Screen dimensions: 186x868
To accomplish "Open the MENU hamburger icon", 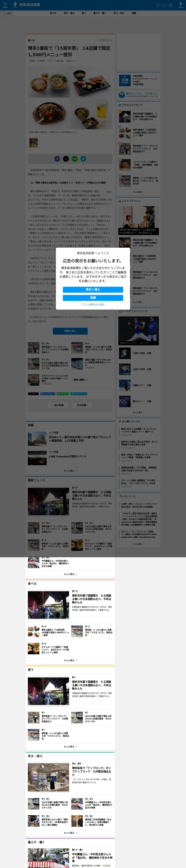I will point(5,5).
